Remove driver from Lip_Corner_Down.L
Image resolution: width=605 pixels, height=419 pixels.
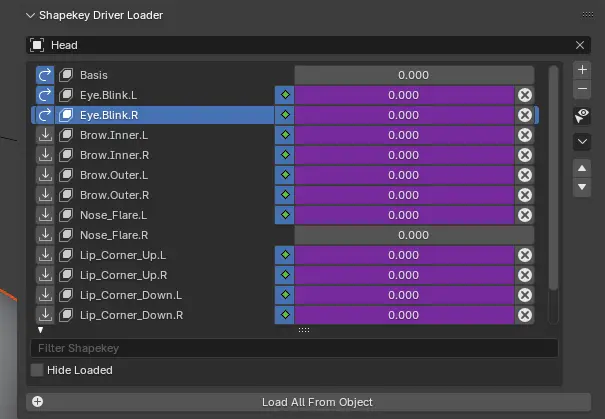525,295
